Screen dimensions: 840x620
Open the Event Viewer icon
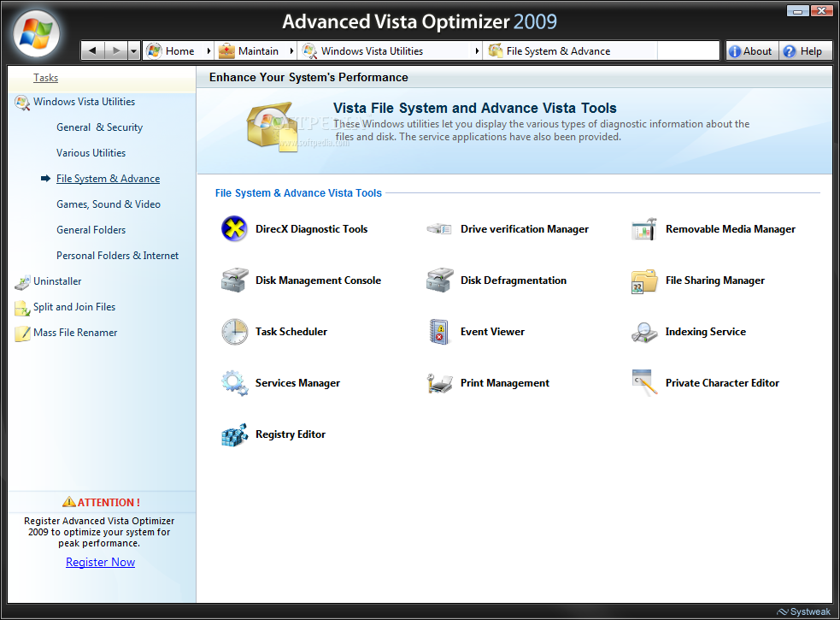coord(438,332)
